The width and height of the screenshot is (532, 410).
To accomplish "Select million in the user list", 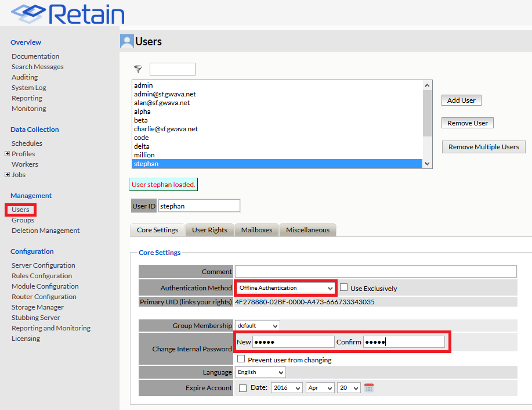I will pyautogui.click(x=277, y=155).
